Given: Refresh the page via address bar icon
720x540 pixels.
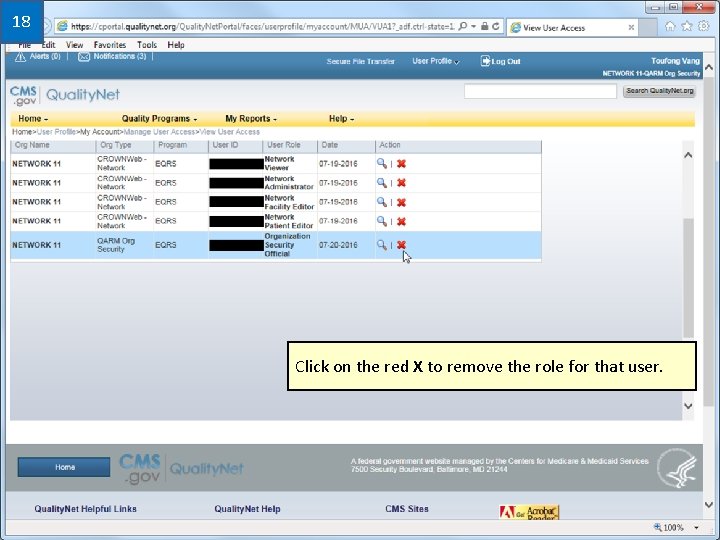Looking at the screenshot, I should click(x=495, y=27).
